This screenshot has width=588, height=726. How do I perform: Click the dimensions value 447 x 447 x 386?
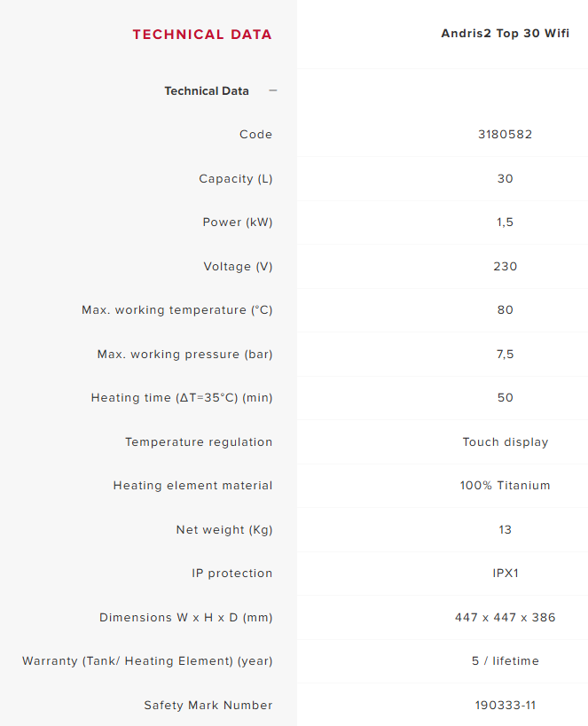click(505, 617)
